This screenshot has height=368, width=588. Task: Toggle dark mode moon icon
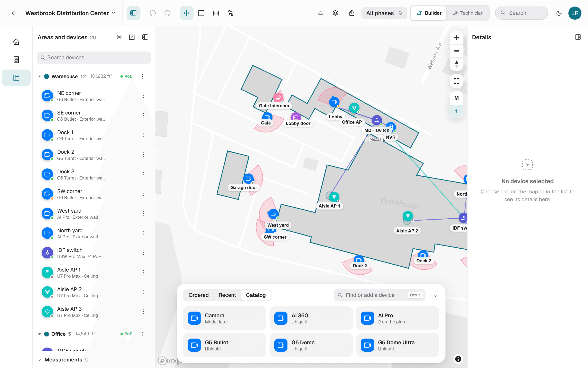pyautogui.click(x=559, y=13)
